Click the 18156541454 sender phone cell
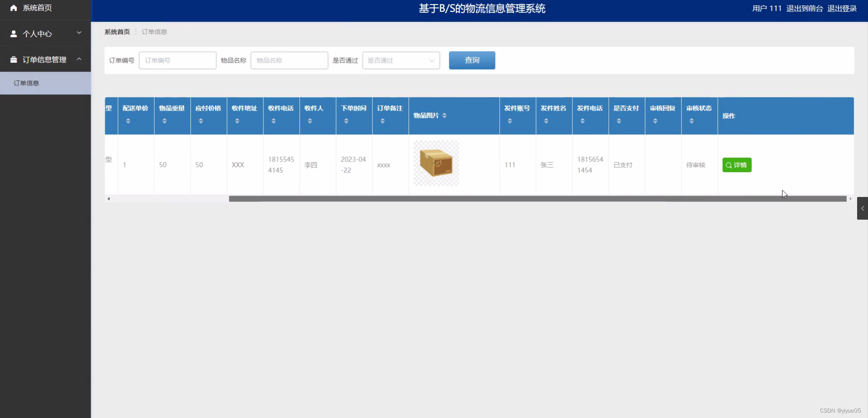Viewport: 868px width, 418px height. coord(590,165)
